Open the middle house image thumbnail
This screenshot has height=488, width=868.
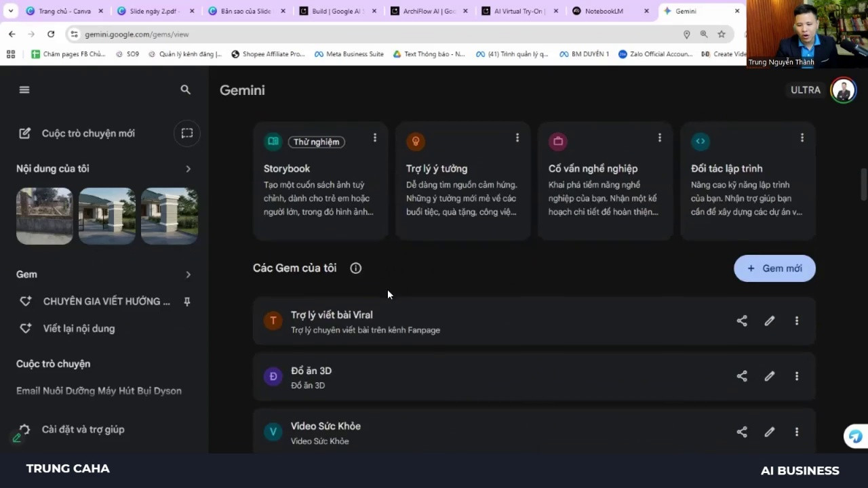[106, 216]
